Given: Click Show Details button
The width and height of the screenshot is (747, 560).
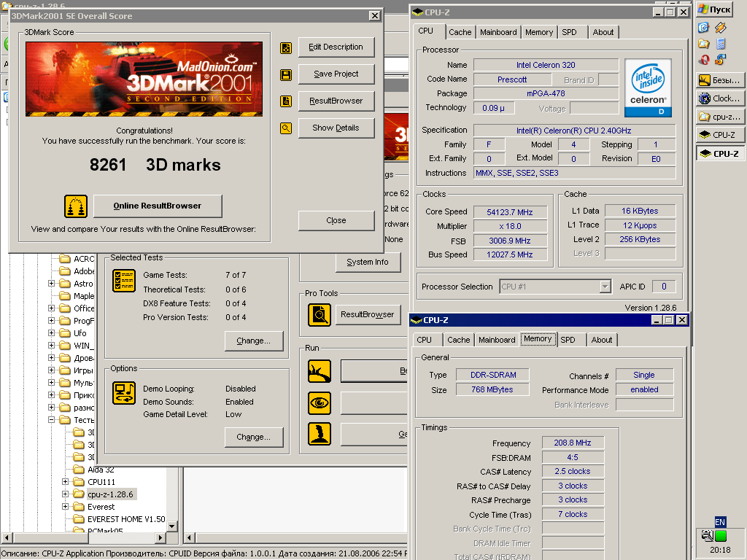Looking at the screenshot, I should (x=336, y=128).
